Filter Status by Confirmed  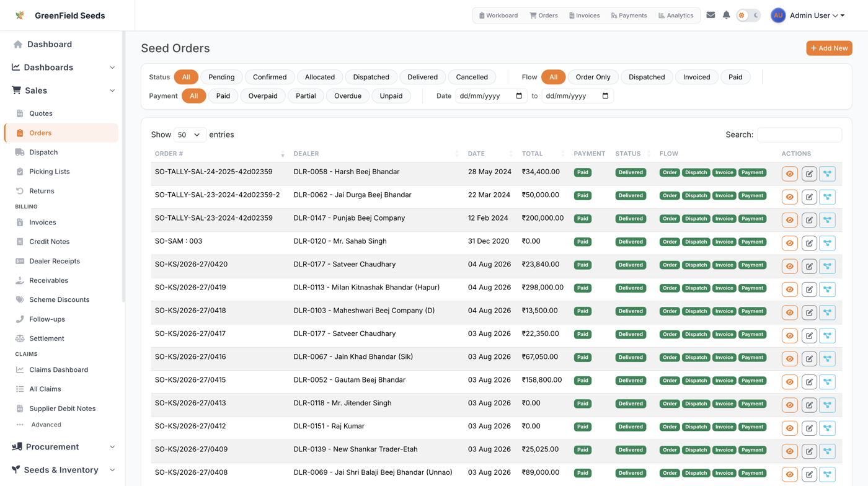coord(270,77)
